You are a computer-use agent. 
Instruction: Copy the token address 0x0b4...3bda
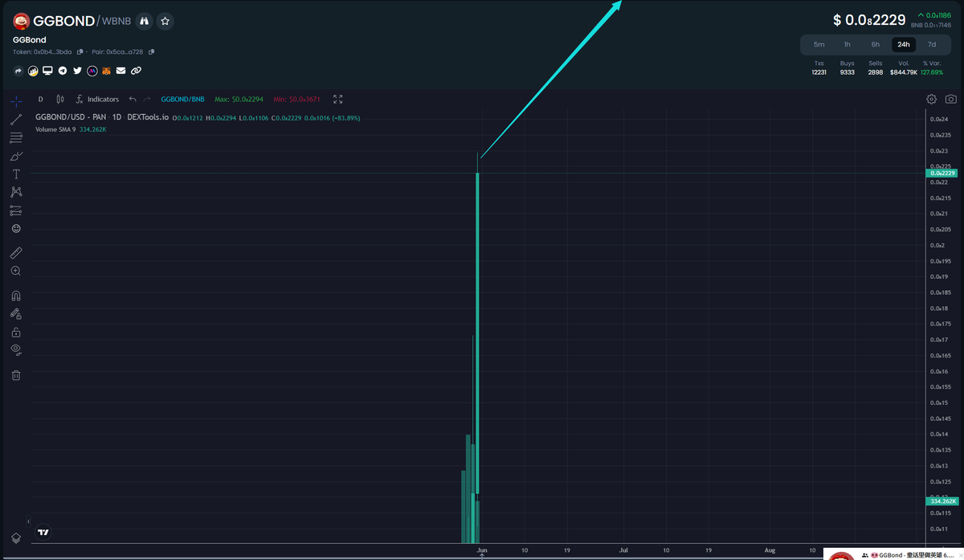point(80,51)
